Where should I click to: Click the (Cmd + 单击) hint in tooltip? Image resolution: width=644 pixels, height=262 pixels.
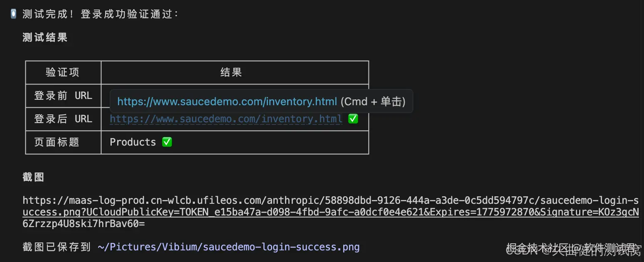pyautogui.click(x=373, y=101)
